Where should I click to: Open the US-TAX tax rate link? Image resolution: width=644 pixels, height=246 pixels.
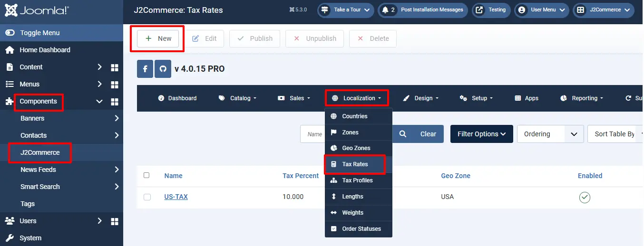point(176,197)
